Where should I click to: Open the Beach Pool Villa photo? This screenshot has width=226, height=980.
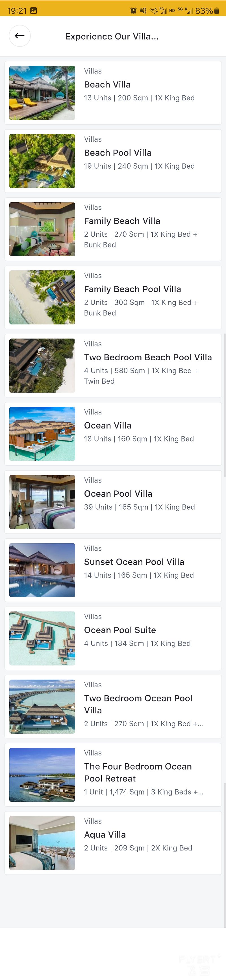(x=42, y=161)
